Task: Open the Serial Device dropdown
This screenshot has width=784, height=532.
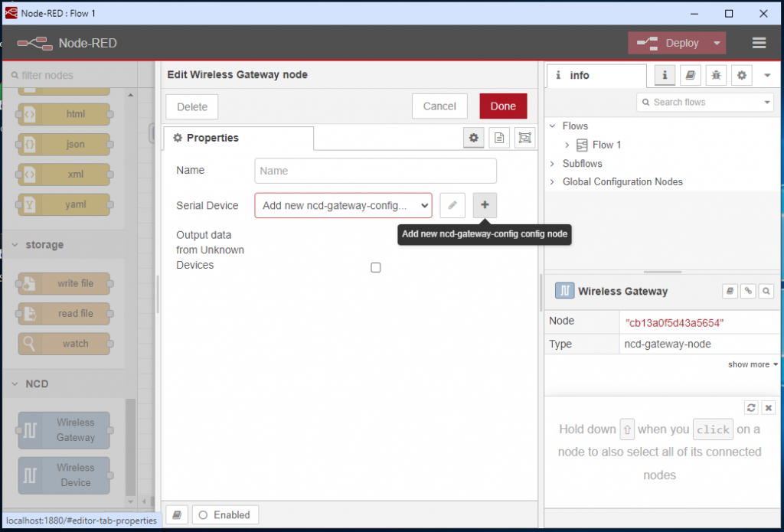Action: click(344, 205)
